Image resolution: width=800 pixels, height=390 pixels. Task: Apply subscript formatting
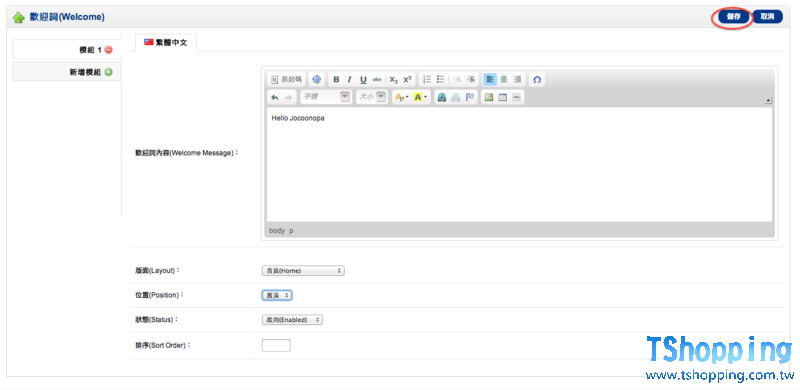coord(393,80)
